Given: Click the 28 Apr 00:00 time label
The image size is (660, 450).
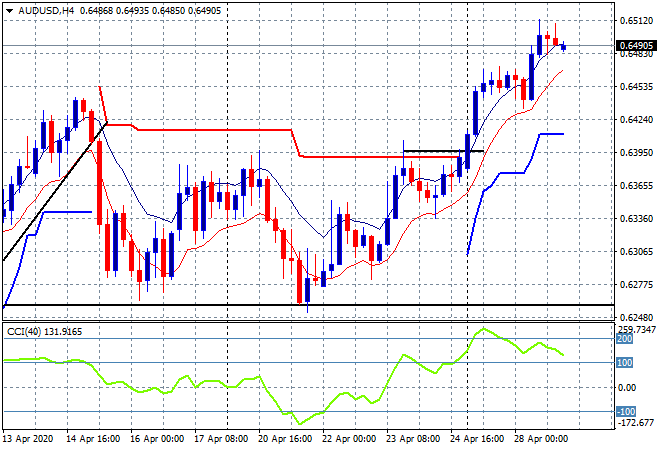Looking at the screenshot, I should (540, 439).
